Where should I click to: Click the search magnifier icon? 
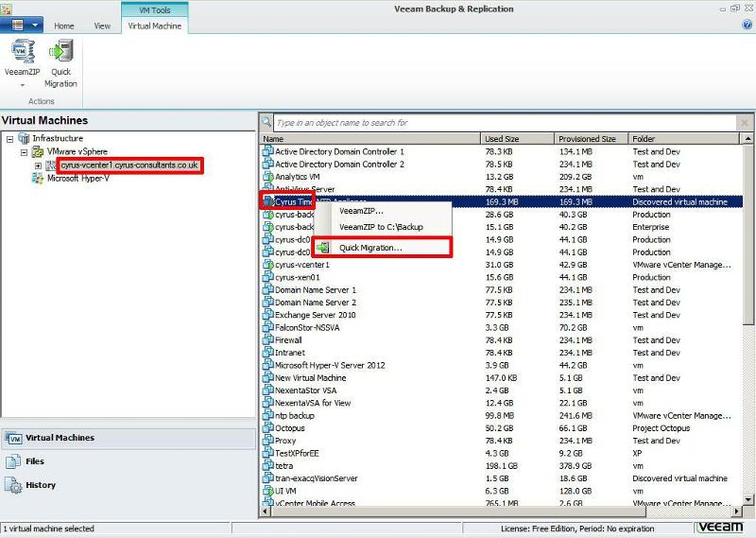pos(266,122)
